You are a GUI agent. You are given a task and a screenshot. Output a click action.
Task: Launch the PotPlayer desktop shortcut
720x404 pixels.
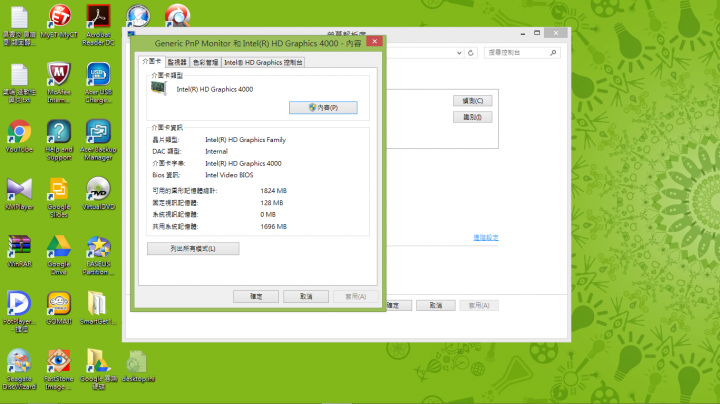coord(19,312)
